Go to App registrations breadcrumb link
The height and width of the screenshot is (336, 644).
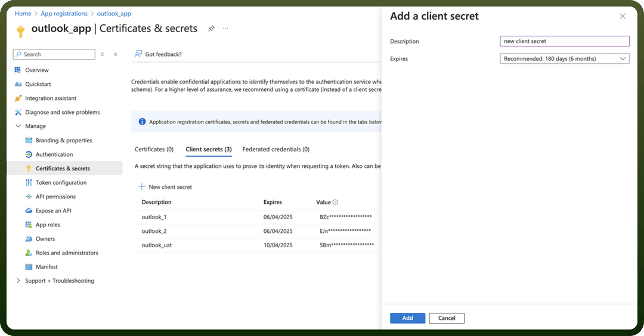(x=64, y=14)
